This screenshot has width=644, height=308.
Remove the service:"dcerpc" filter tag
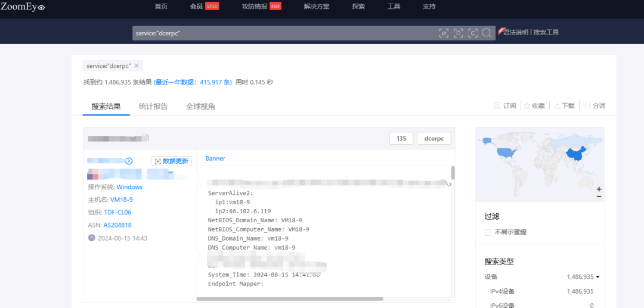(x=137, y=66)
